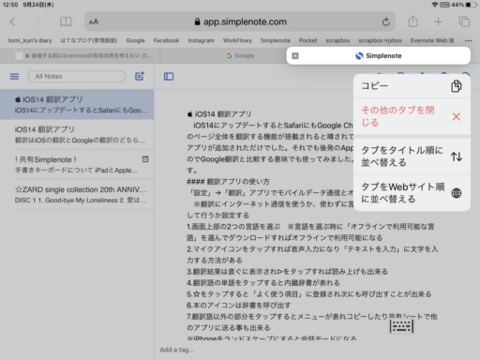The width and height of the screenshot is (480, 360).
Task: Open the scrapbox→jsbox bookmark
Action: [380, 40]
